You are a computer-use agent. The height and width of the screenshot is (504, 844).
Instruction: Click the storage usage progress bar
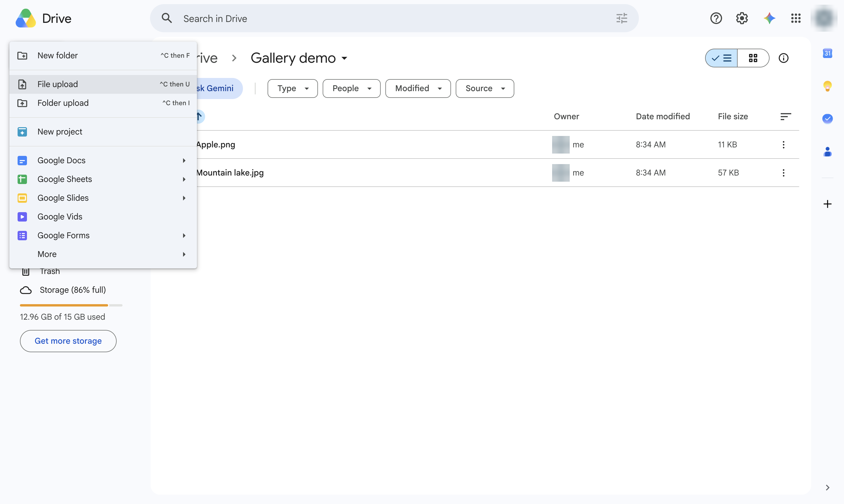tap(71, 305)
